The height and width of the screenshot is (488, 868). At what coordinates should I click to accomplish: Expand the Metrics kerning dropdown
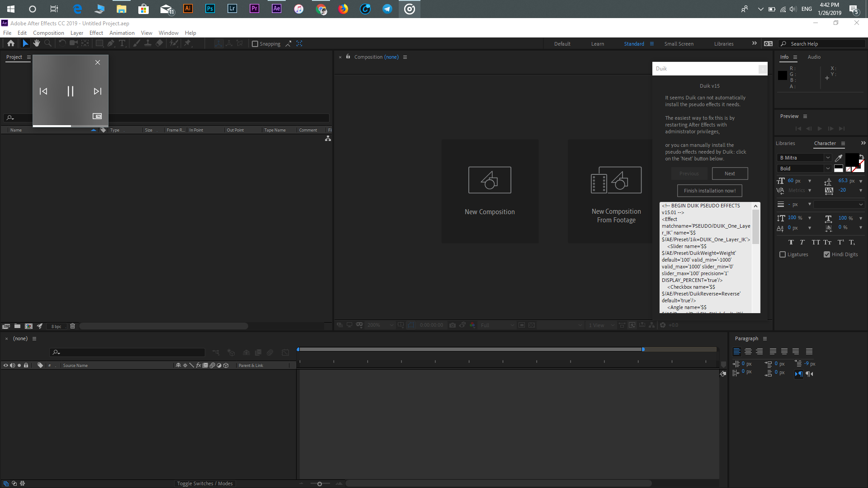tap(809, 190)
